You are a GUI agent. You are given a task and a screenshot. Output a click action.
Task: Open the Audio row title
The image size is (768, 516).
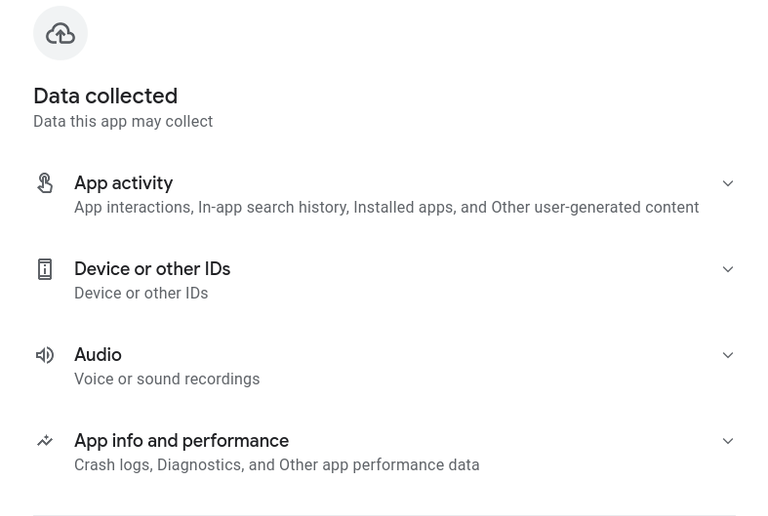pyautogui.click(x=98, y=354)
